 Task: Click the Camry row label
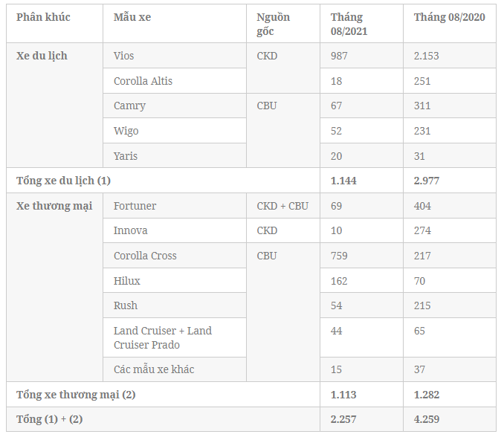pos(129,106)
